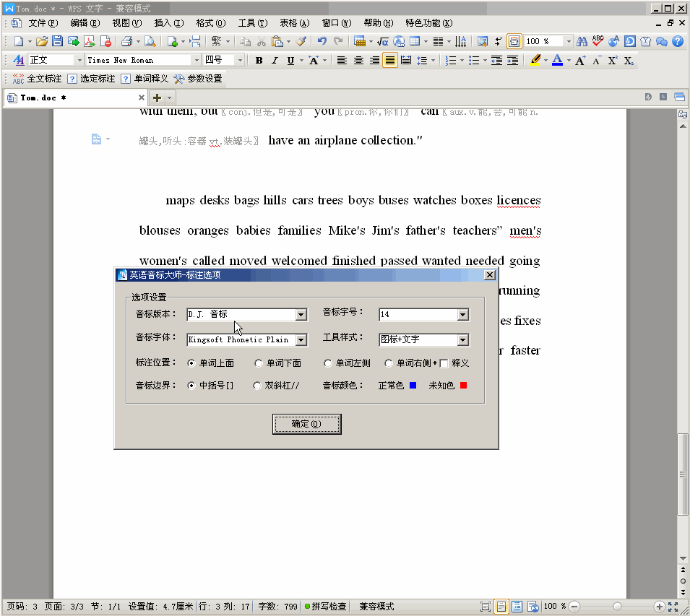Viewport: 690px width, 616px height.
Task: Open the 文件(F) menu
Action: pyautogui.click(x=43, y=23)
